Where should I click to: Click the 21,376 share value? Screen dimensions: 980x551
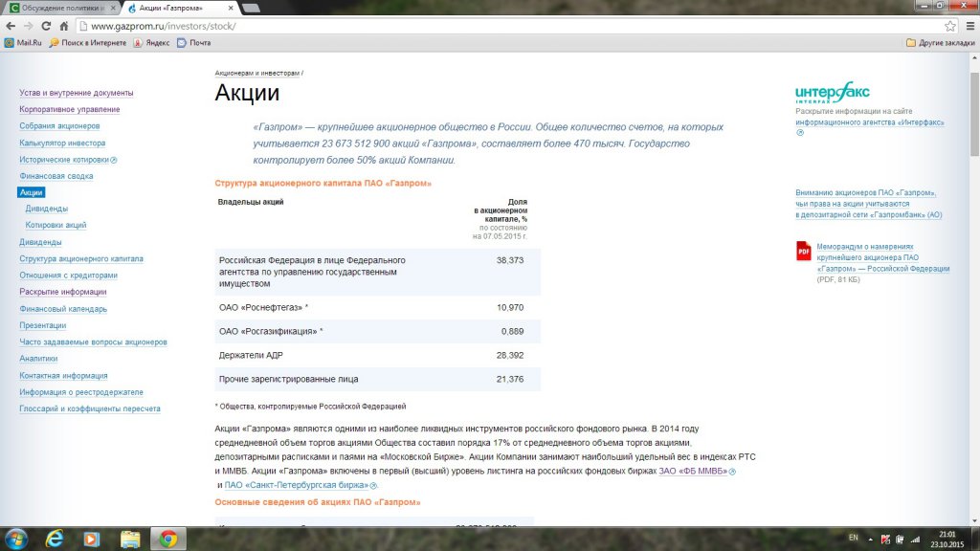(x=510, y=379)
